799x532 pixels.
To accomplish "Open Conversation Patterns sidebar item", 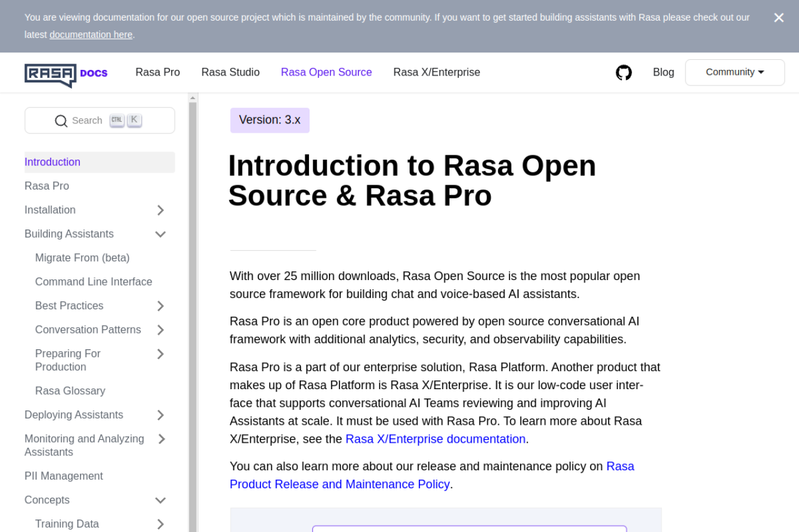I will (x=88, y=330).
